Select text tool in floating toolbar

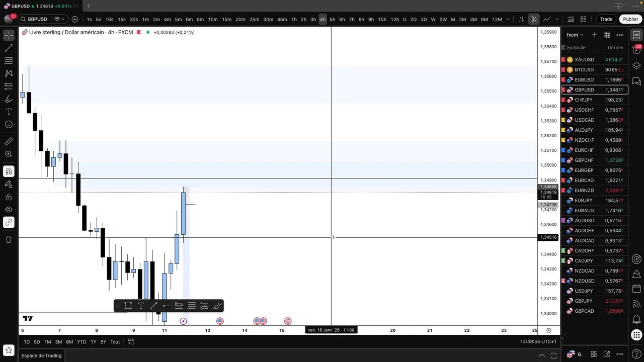pos(141,306)
